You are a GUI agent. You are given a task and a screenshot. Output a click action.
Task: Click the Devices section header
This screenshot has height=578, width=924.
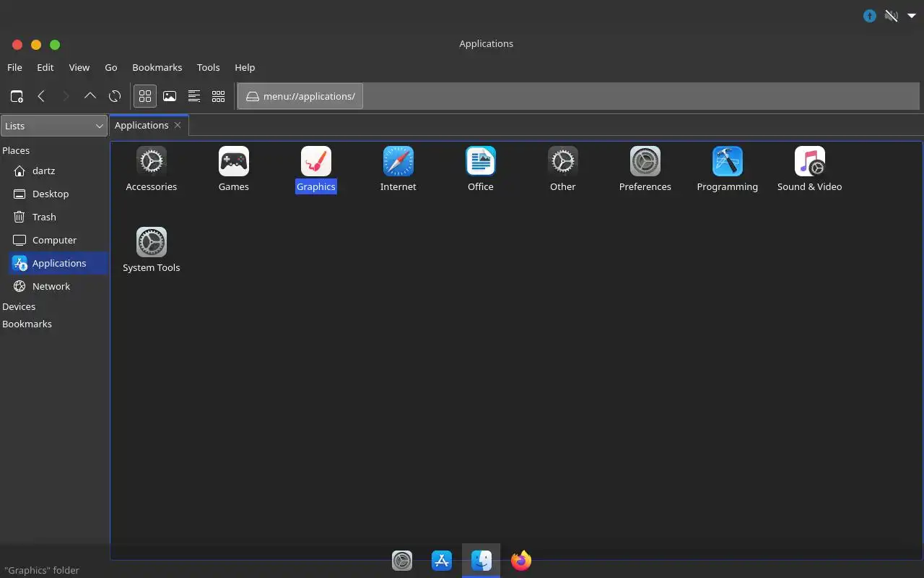[x=19, y=306]
